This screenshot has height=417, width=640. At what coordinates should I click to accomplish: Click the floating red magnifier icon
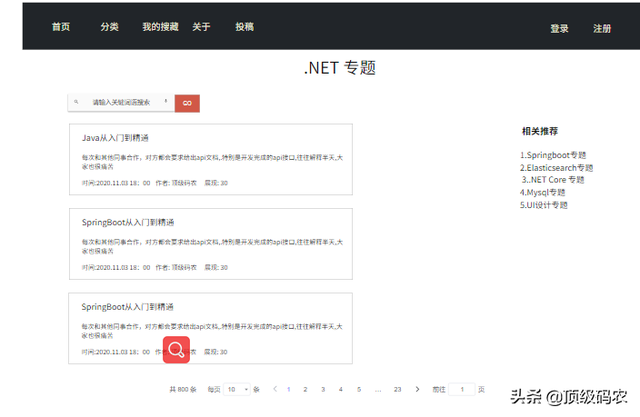click(176, 350)
